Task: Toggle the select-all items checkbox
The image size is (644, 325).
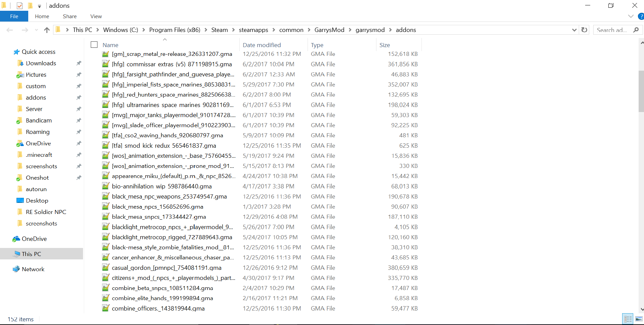Action: click(94, 45)
